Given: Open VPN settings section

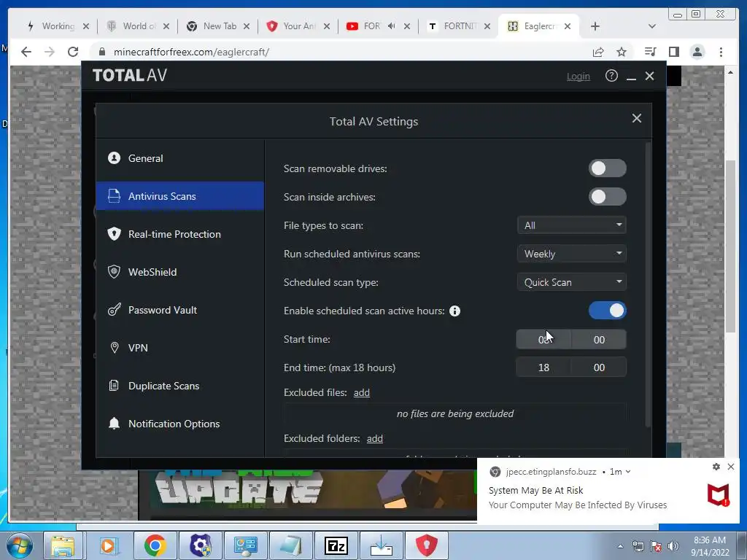Looking at the screenshot, I should point(179,348).
